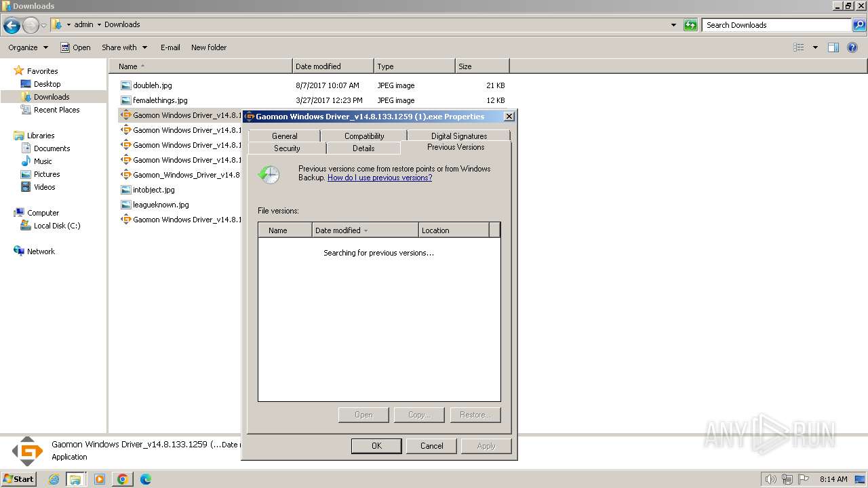Click Desktop icon in Favorites
868x488 pixels.
coord(26,84)
